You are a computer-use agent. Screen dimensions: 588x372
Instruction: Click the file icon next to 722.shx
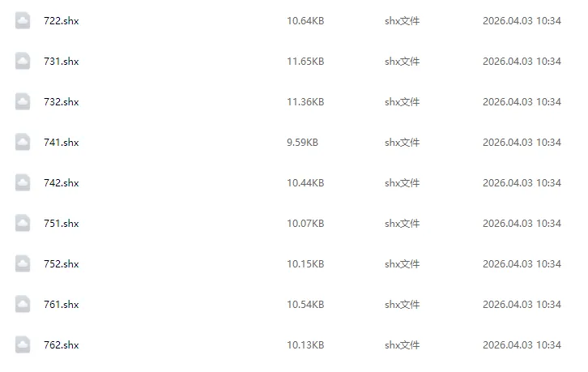click(23, 21)
